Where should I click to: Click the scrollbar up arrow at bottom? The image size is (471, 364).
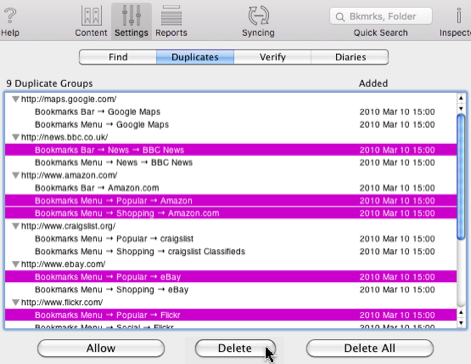[461, 312]
